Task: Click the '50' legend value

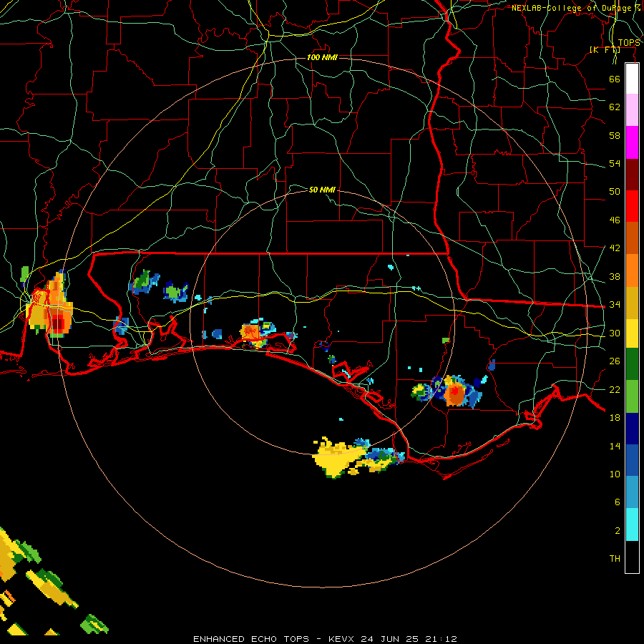Action: (x=615, y=192)
